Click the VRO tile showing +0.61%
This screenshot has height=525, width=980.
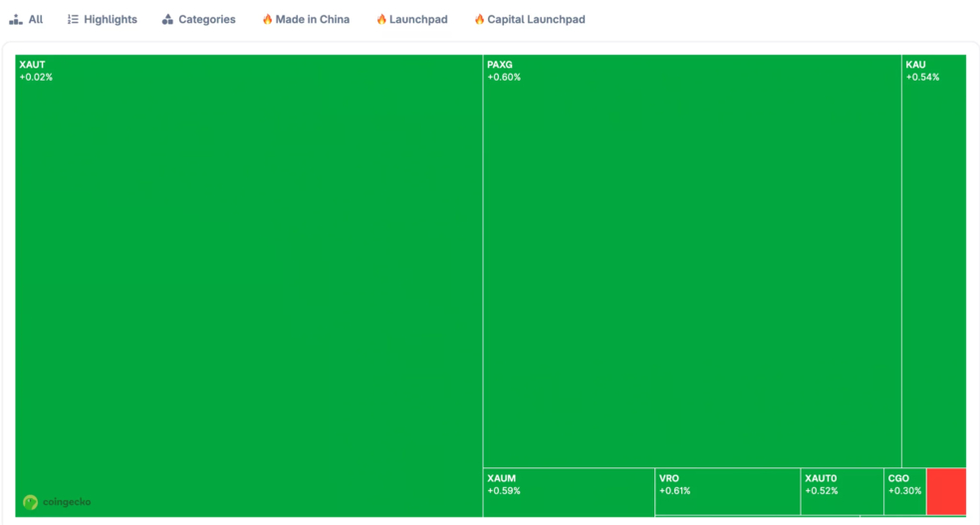click(727, 492)
